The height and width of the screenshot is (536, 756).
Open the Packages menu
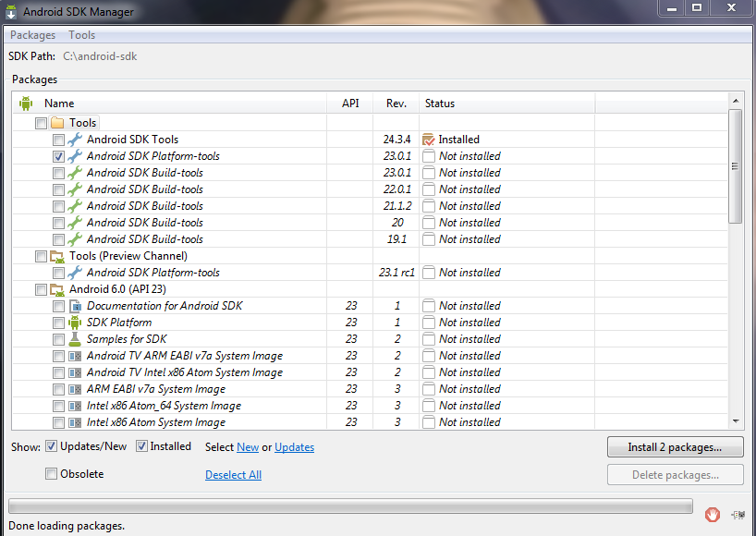(x=32, y=35)
